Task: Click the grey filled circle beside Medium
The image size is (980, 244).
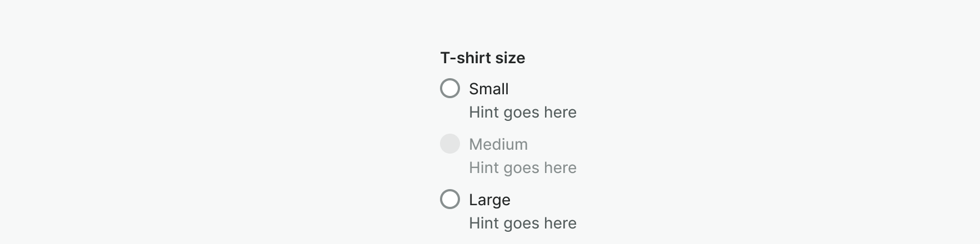Action: 450,144
